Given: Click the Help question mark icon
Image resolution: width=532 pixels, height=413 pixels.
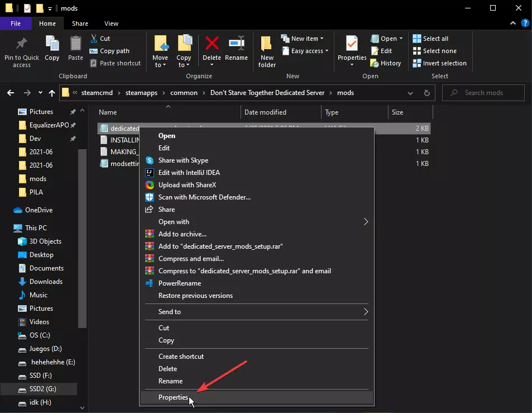Looking at the screenshot, I should (525, 23).
